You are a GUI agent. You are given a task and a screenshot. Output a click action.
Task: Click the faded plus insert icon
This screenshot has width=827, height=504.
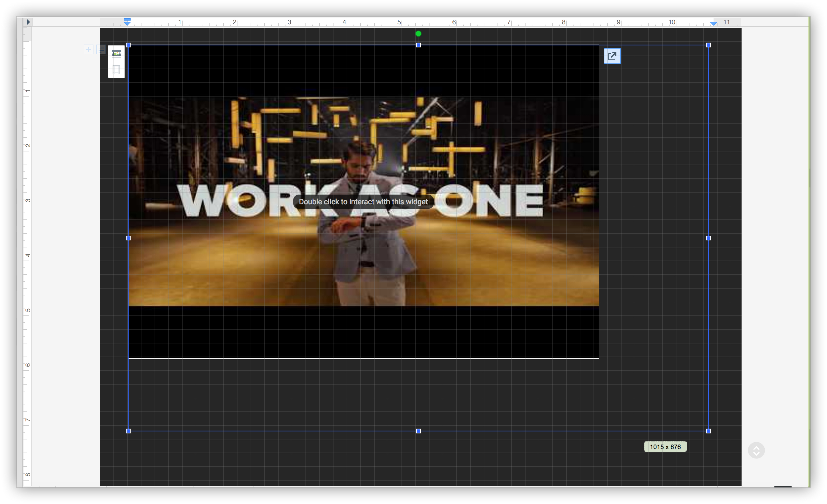click(88, 50)
